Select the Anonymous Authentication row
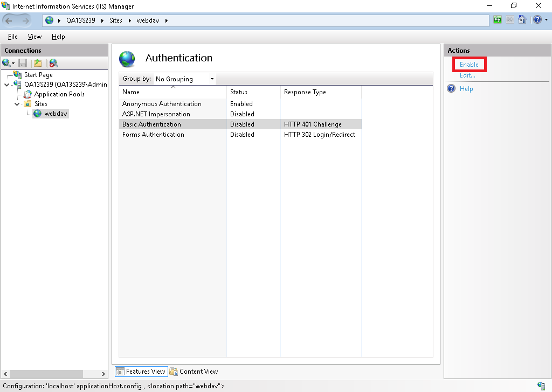Viewport: 552px width, 392px height. [162, 104]
